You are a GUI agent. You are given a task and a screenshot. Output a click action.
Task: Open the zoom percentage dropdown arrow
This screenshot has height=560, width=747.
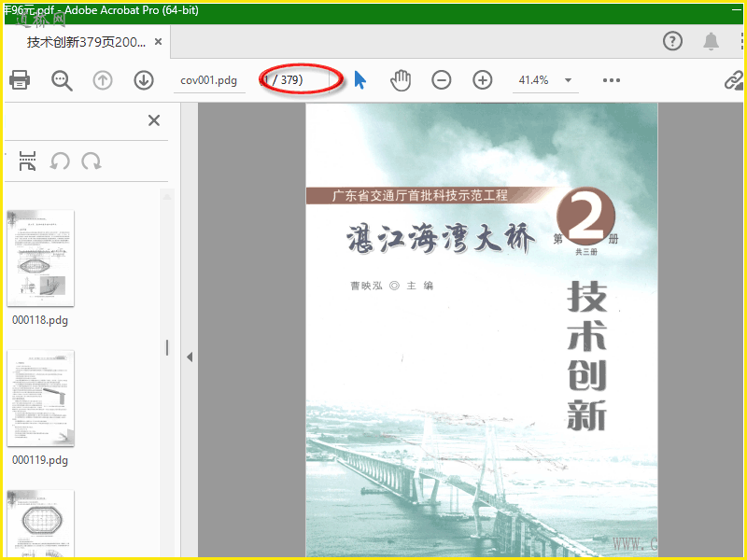tap(568, 80)
